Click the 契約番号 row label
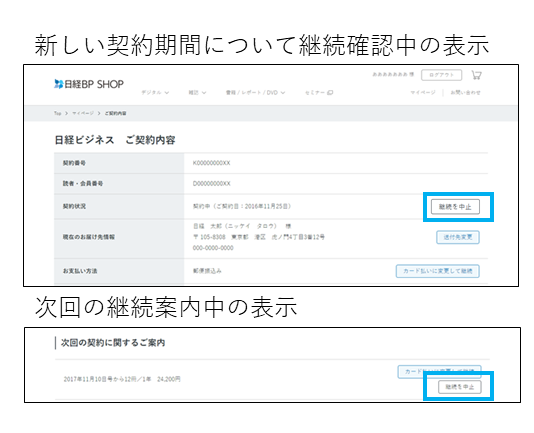This screenshot has width=534, height=433. coord(74,163)
